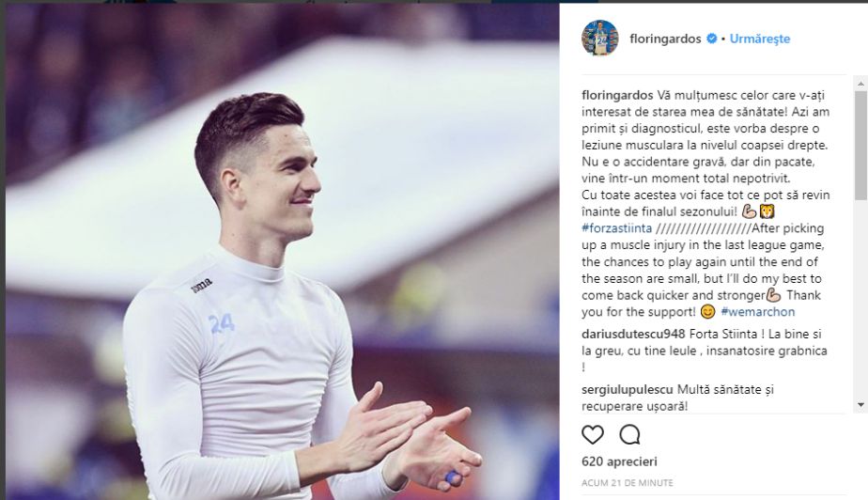
Task: View the 620 aprecieri likes list
Action: [619, 461]
